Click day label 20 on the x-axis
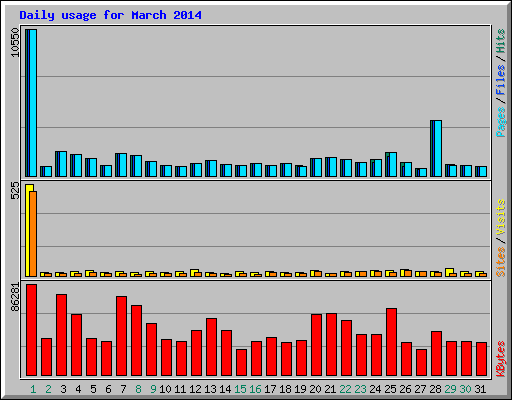 point(315,389)
